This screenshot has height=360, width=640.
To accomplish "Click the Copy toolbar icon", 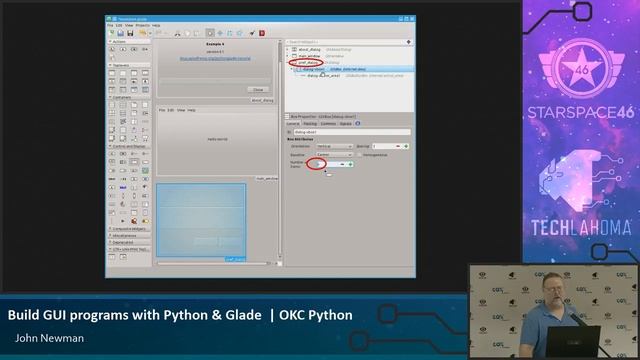I will pos(187,33).
